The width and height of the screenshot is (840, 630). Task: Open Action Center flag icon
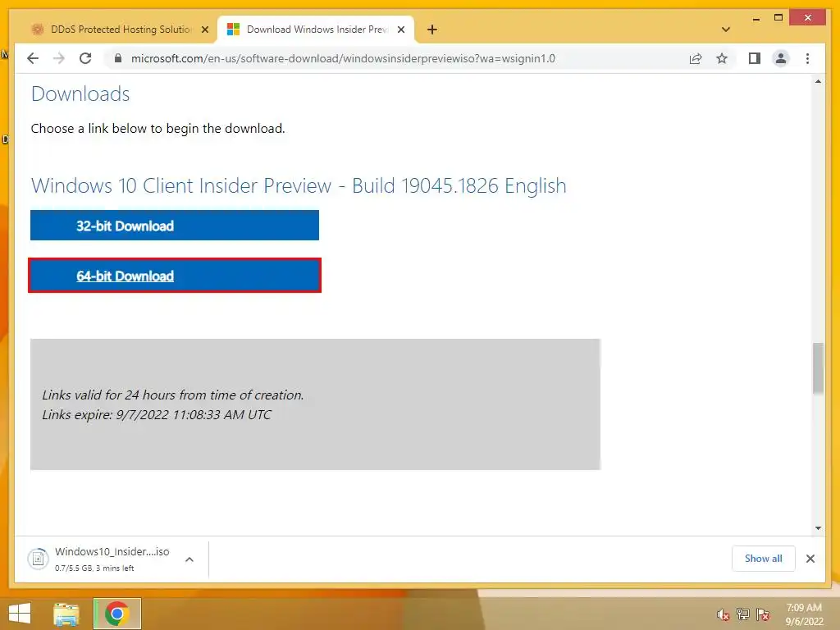(x=763, y=614)
